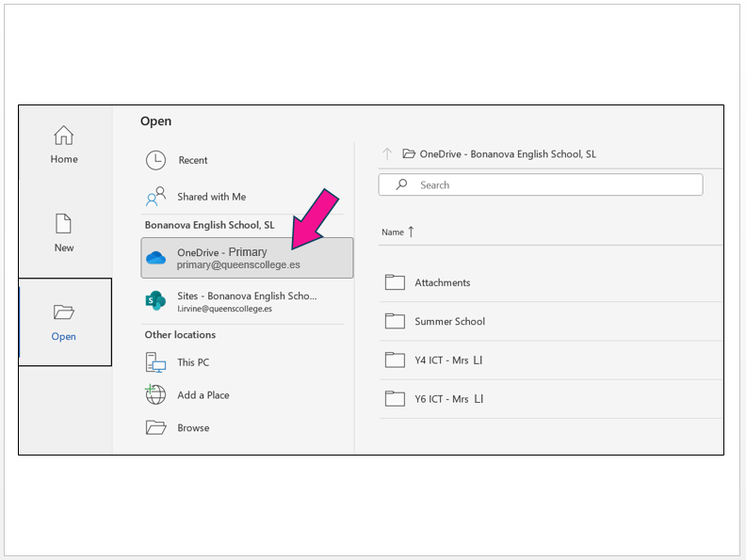The image size is (746, 560).
Task: Toggle the sort direction arrow beside Name
Action: click(x=411, y=232)
